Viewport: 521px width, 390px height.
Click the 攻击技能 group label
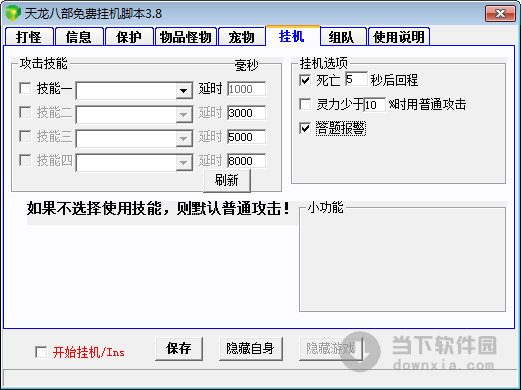tap(43, 63)
